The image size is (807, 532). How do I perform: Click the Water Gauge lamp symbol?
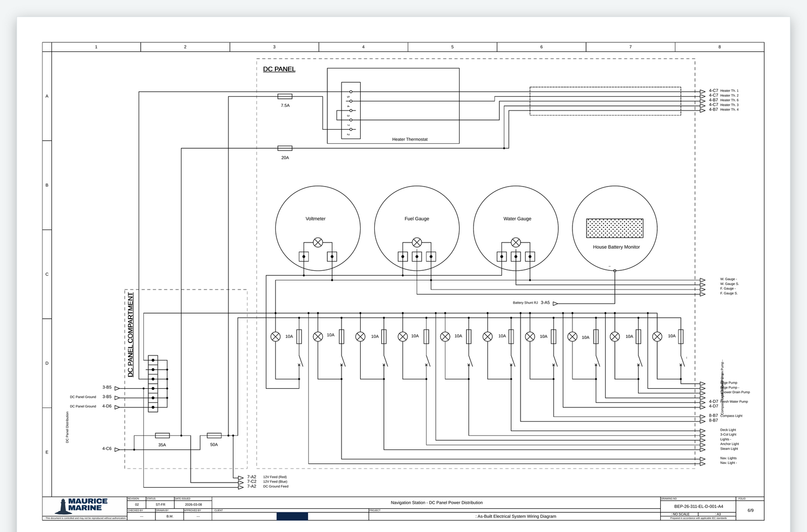click(515, 243)
